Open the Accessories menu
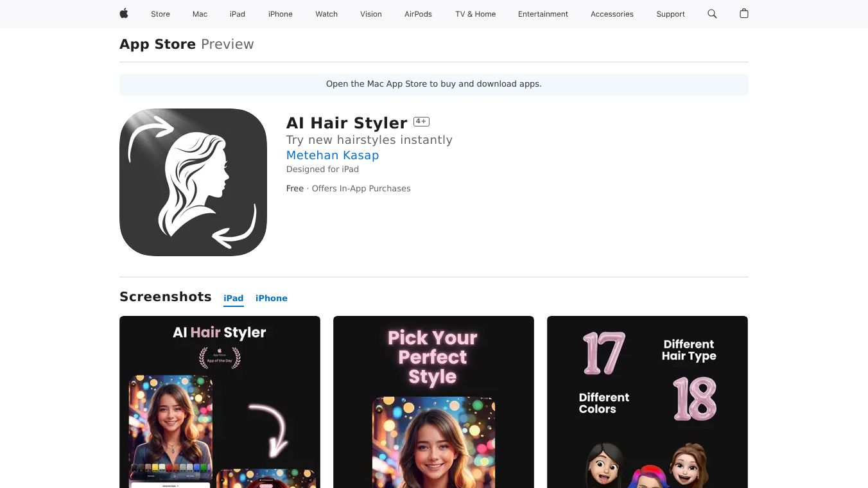The width and height of the screenshot is (868, 488). point(612,14)
